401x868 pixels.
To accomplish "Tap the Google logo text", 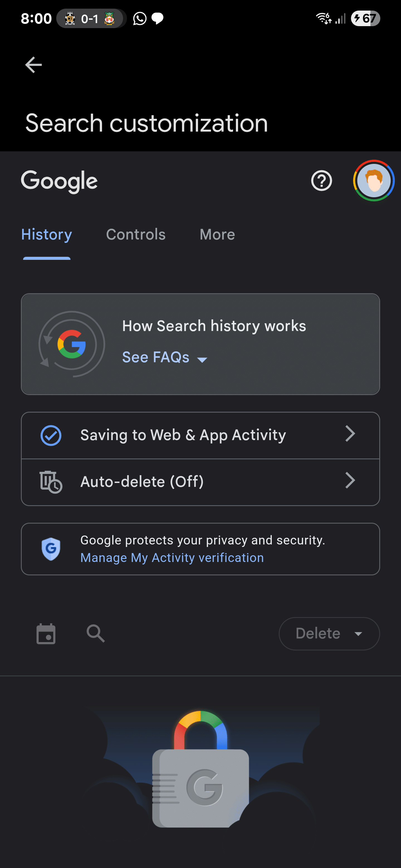I will [59, 181].
